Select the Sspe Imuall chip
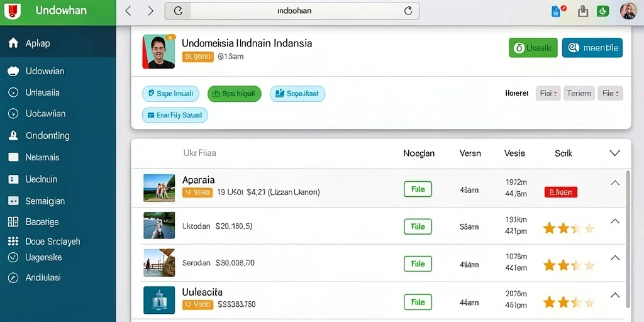 [170, 94]
